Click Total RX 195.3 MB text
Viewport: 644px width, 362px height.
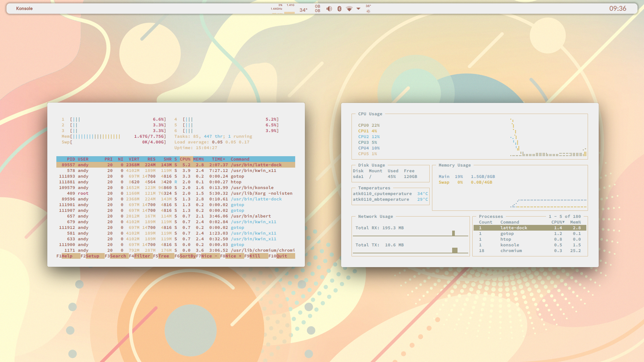[380, 228]
